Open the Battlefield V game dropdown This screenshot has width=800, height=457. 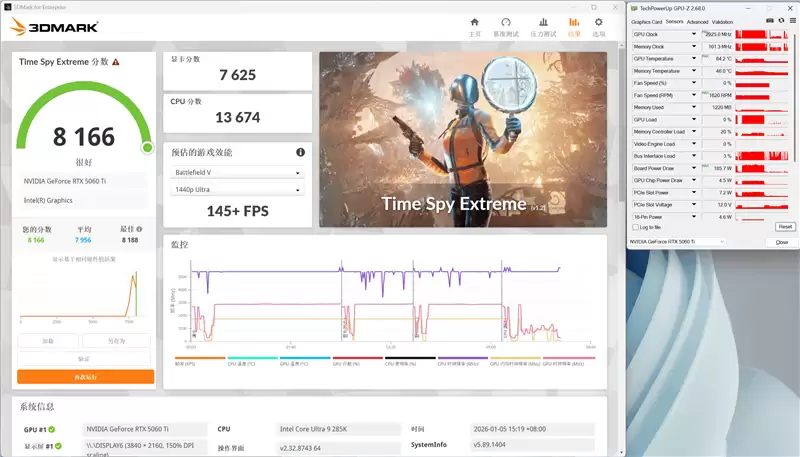point(237,172)
